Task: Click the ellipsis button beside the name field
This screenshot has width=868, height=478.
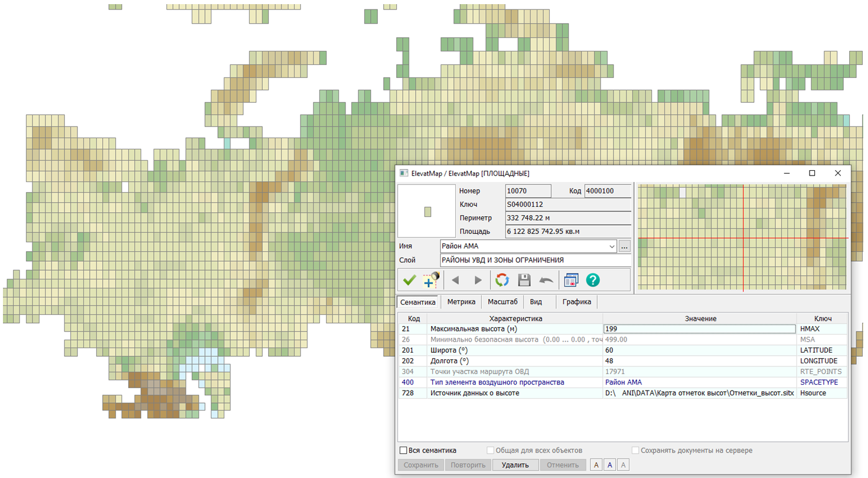Action: (625, 246)
